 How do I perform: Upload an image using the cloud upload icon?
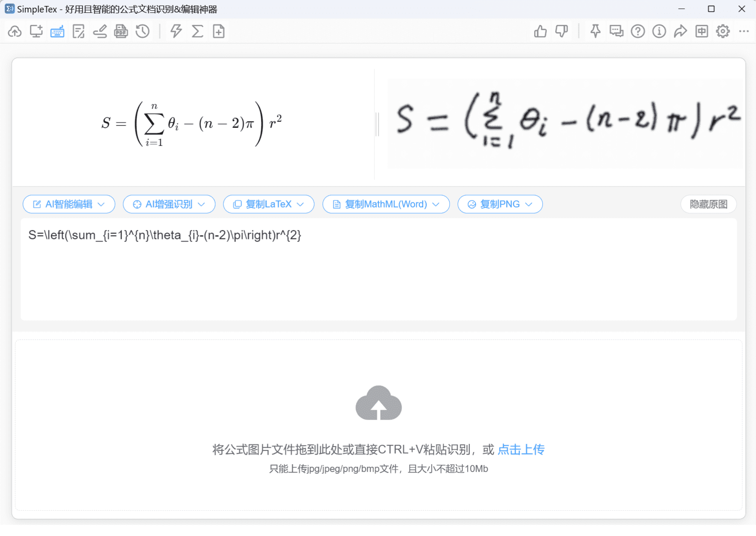point(14,31)
